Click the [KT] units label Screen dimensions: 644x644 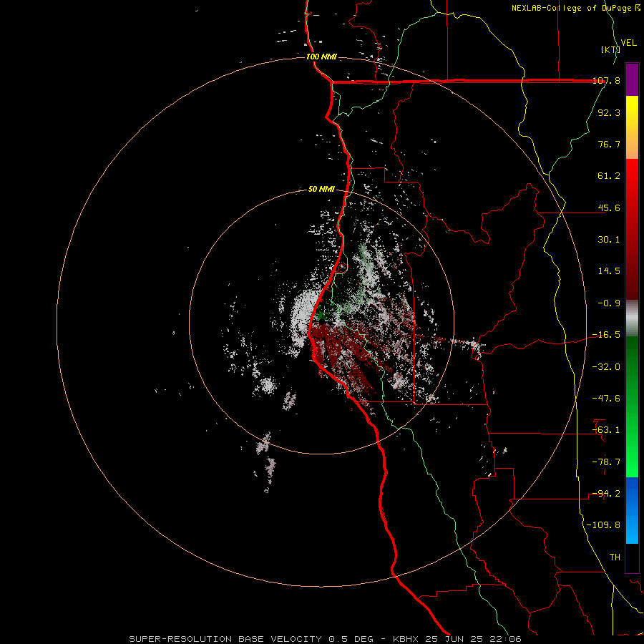pos(610,49)
